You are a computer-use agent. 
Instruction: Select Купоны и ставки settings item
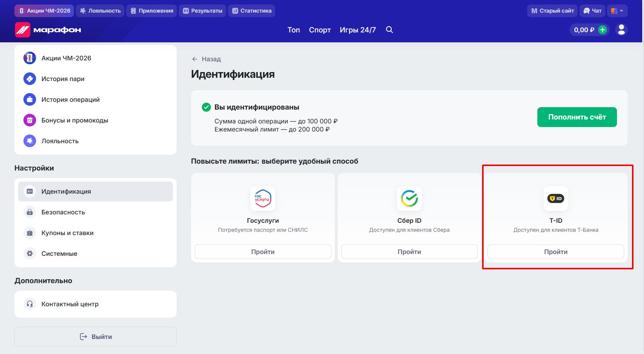[96, 233]
